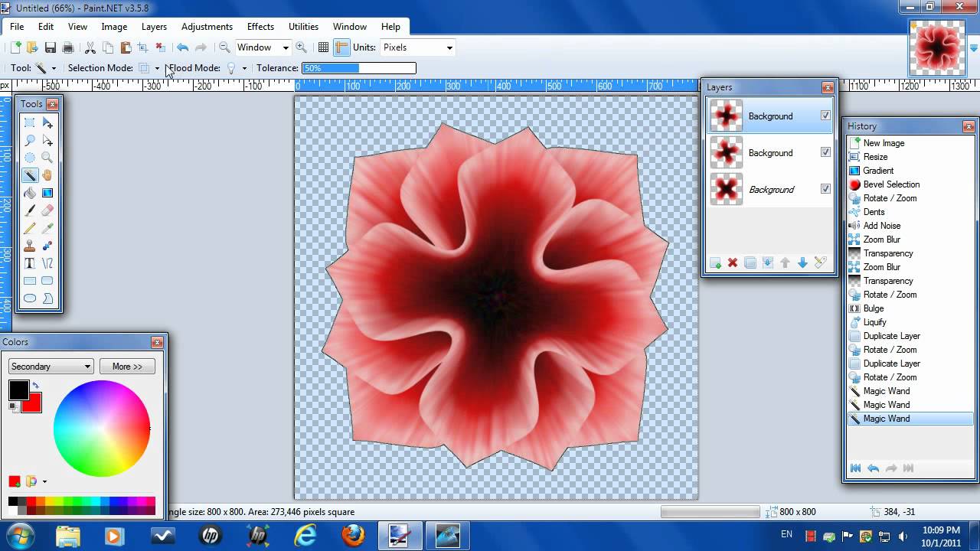Adjust the Tolerance 50% slider

point(359,68)
